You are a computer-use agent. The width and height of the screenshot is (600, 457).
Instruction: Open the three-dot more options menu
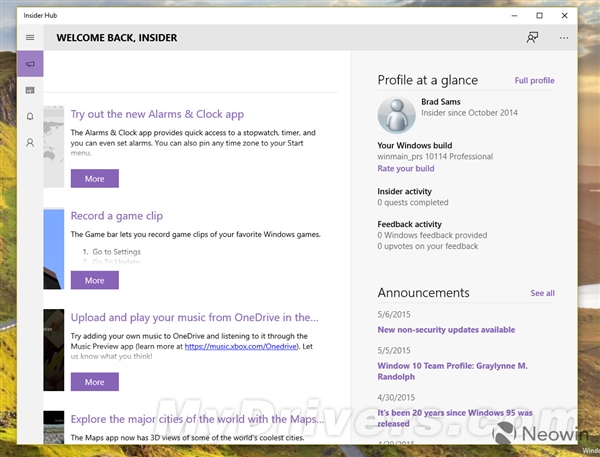coord(564,38)
